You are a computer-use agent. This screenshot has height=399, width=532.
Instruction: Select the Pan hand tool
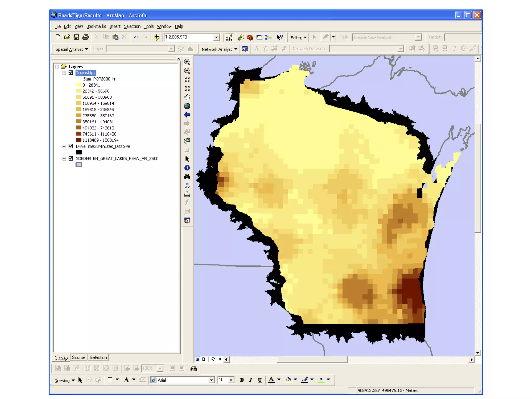[187, 97]
